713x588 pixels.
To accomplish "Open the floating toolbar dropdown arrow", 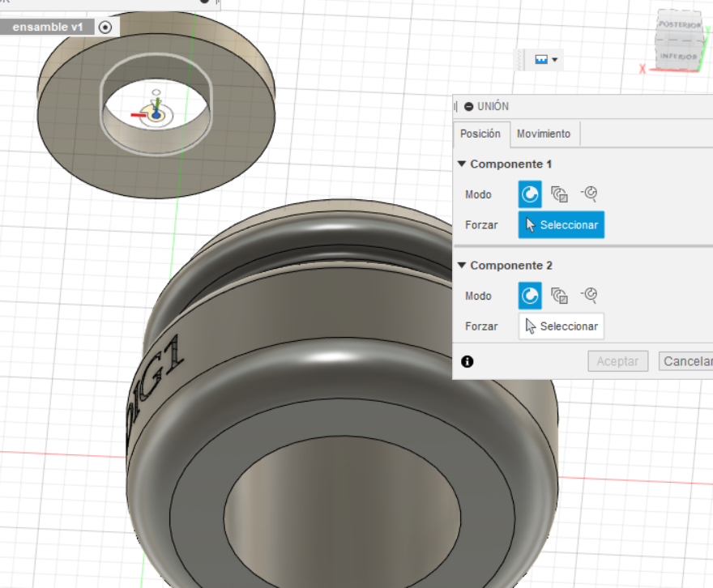I will (x=555, y=59).
